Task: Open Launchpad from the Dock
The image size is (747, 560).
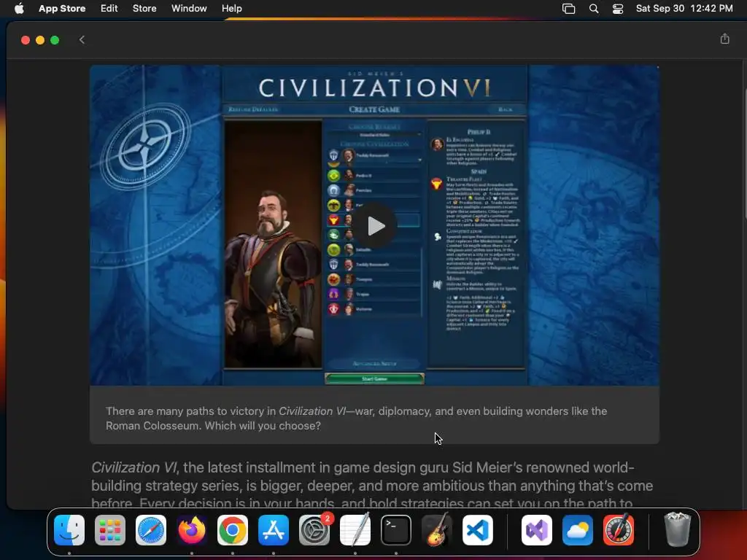Action: click(x=110, y=529)
